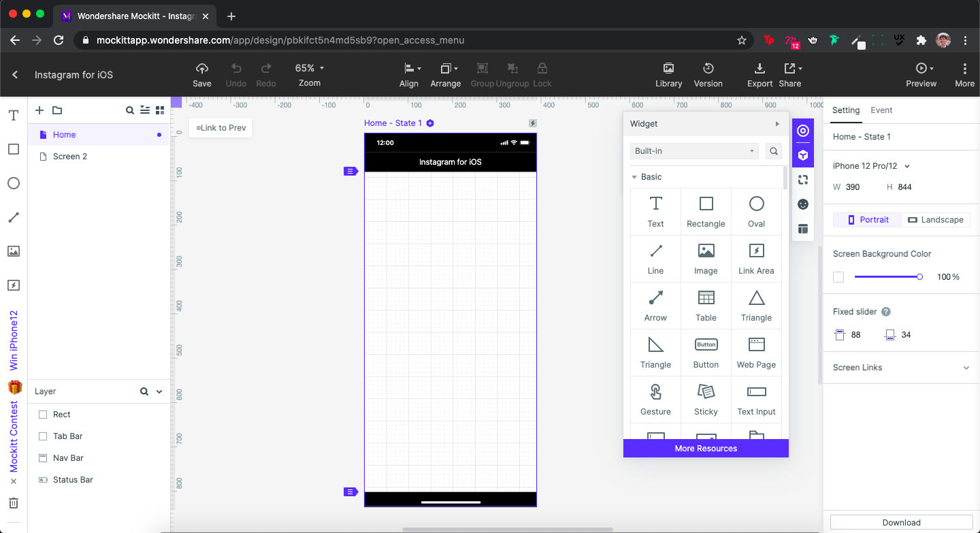Screen dimensions: 980x533
Task: Pick the Rectangle widget
Action: (x=706, y=212)
